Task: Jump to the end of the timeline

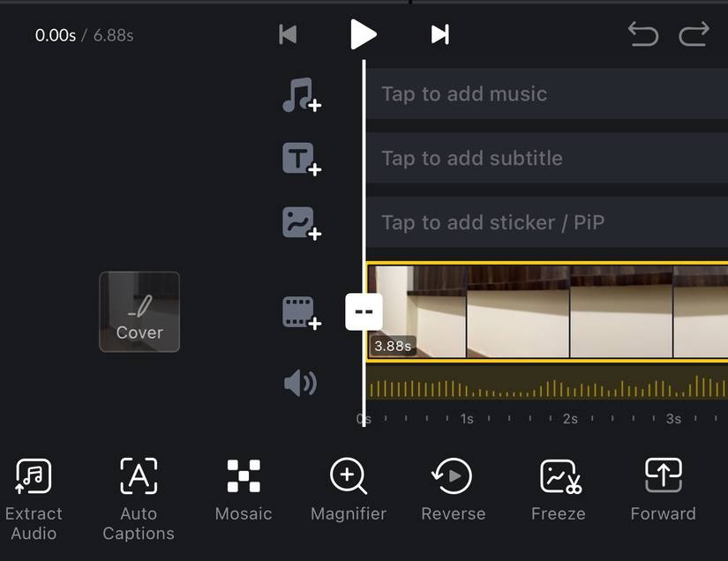Action: (x=439, y=34)
